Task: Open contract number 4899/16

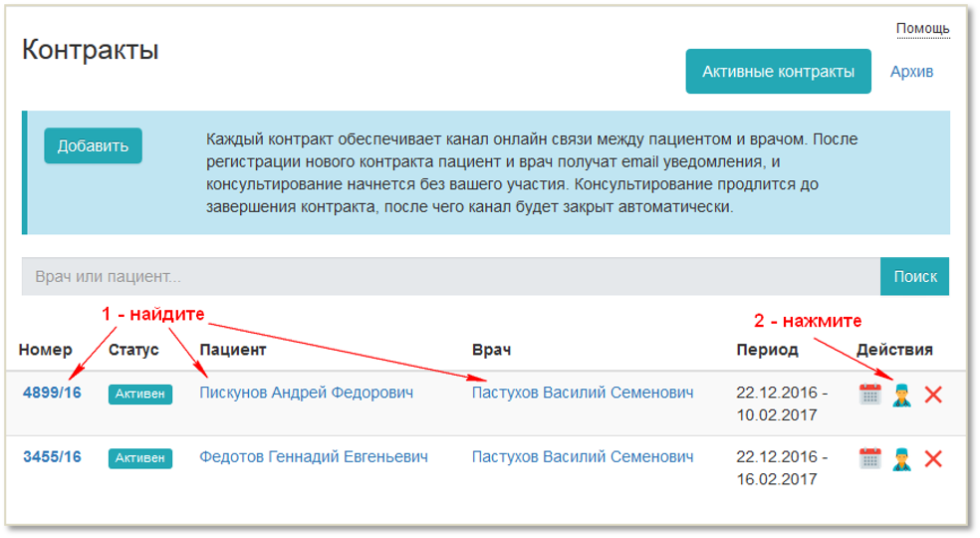Action: click(x=52, y=393)
